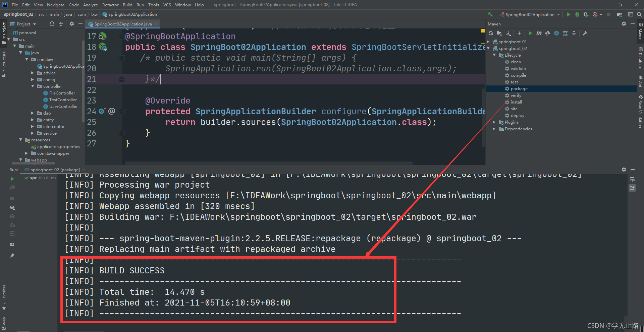Click the 'java' breadcrumb in navigation bar
The height and width of the screenshot is (332, 644).
68,14
